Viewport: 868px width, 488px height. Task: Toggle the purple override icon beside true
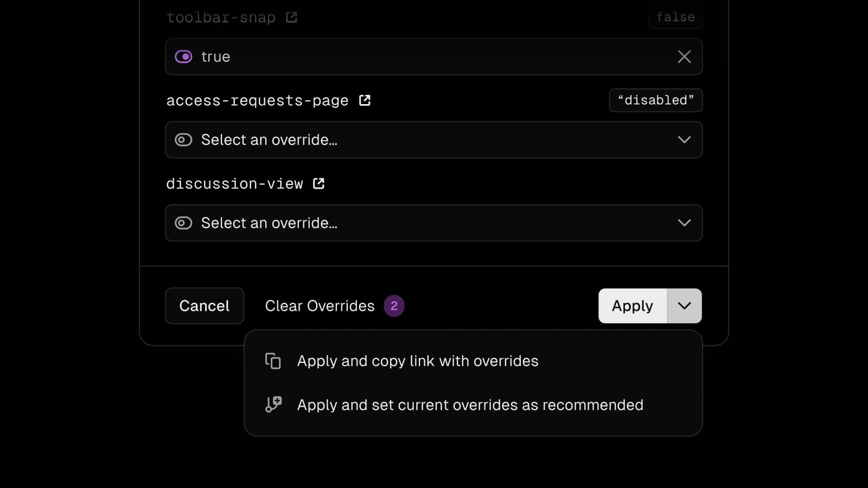[183, 57]
